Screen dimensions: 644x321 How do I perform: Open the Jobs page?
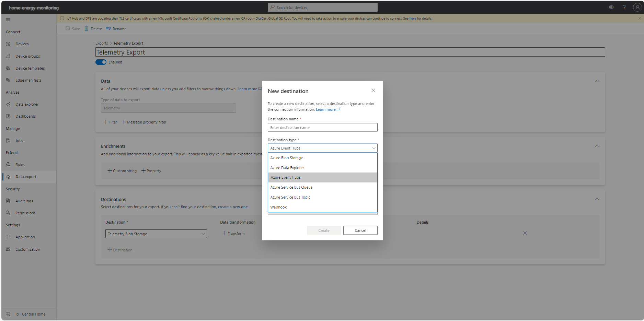click(19, 141)
